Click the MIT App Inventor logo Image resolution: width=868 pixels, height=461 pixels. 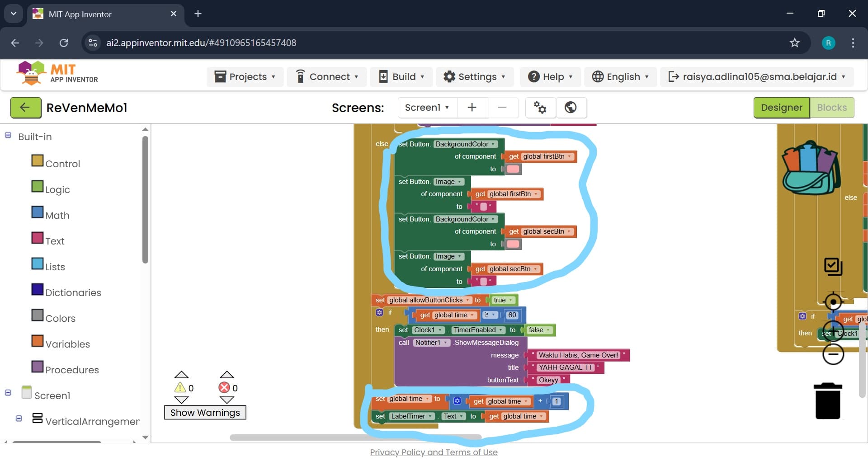pos(57,74)
